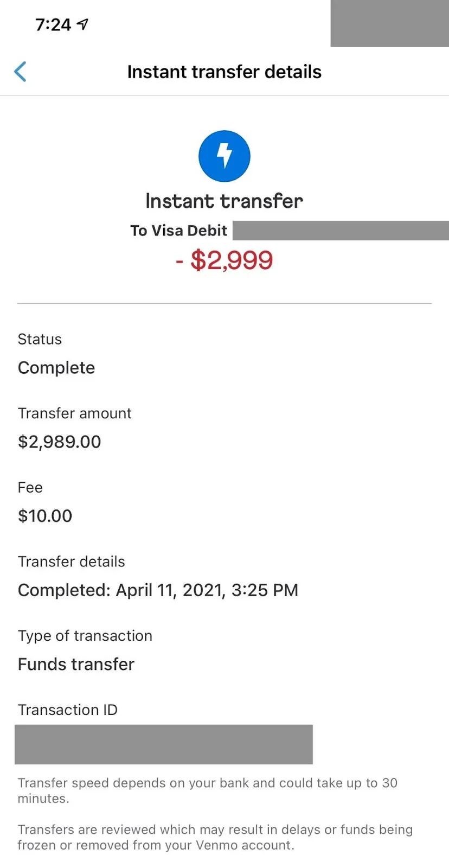Tap the Status label
Image resolution: width=449 pixels, height=868 pixels.
(40, 339)
